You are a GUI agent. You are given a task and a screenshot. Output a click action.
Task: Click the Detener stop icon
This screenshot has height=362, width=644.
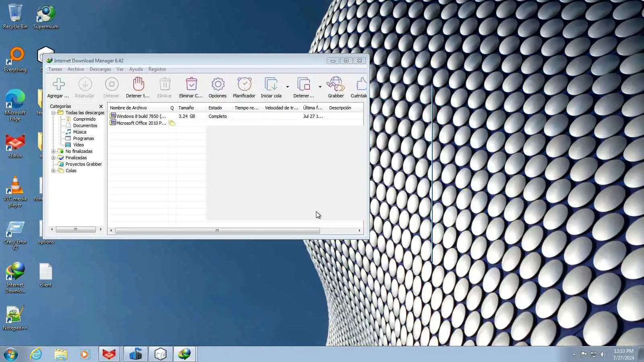111,84
